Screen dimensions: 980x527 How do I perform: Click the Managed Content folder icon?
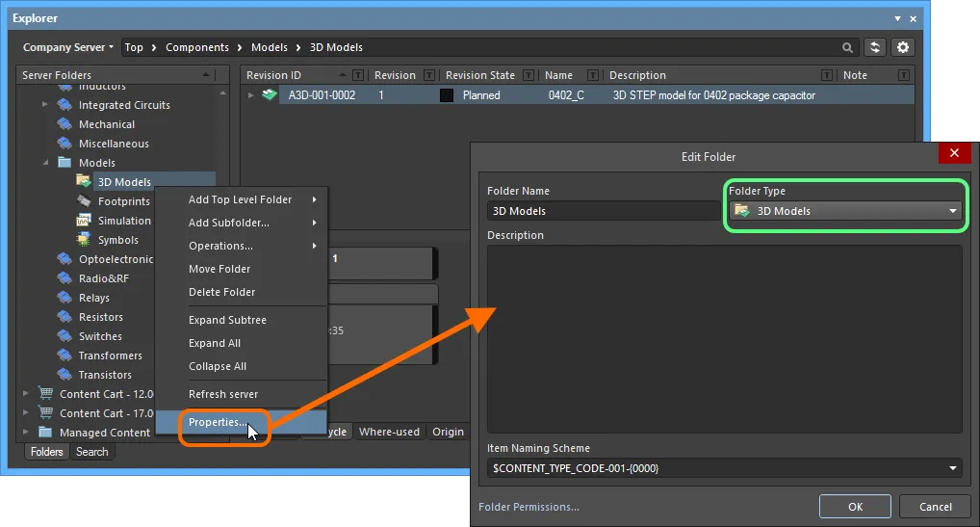[45, 432]
